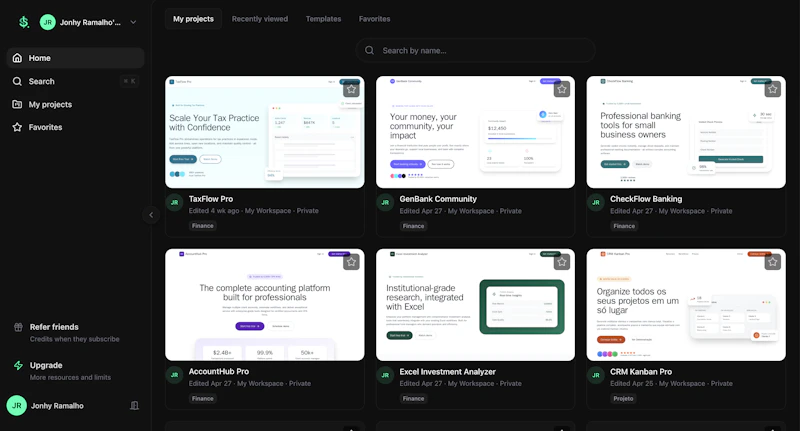This screenshot has width=800, height=431.
Task: Click JR avatar beside CRM Kanban Pro
Action: click(x=596, y=375)
